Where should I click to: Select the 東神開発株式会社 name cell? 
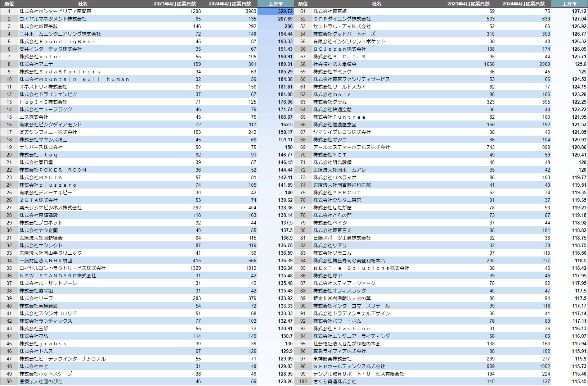(x=332, y=359)
